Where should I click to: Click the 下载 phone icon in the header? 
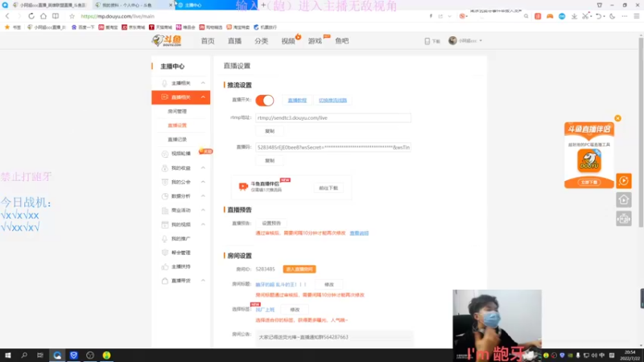[x=427, y=41]
